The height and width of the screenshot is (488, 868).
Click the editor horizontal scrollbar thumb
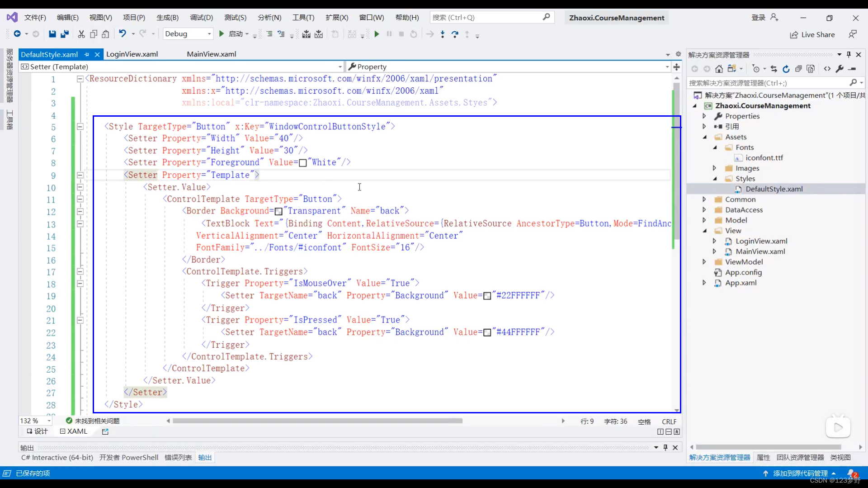pos(317,421)
